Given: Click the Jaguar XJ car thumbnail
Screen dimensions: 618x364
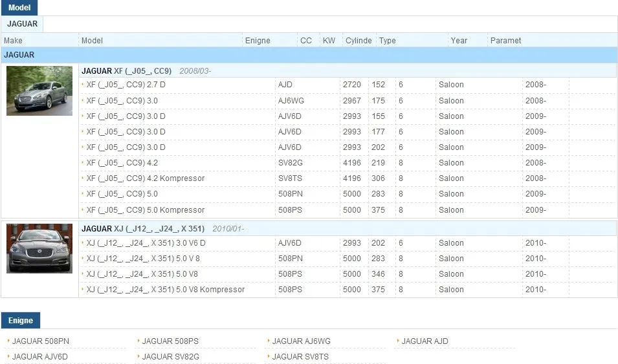Looking at the screenshot, I should pyautogui.click(x=39, y=248).
